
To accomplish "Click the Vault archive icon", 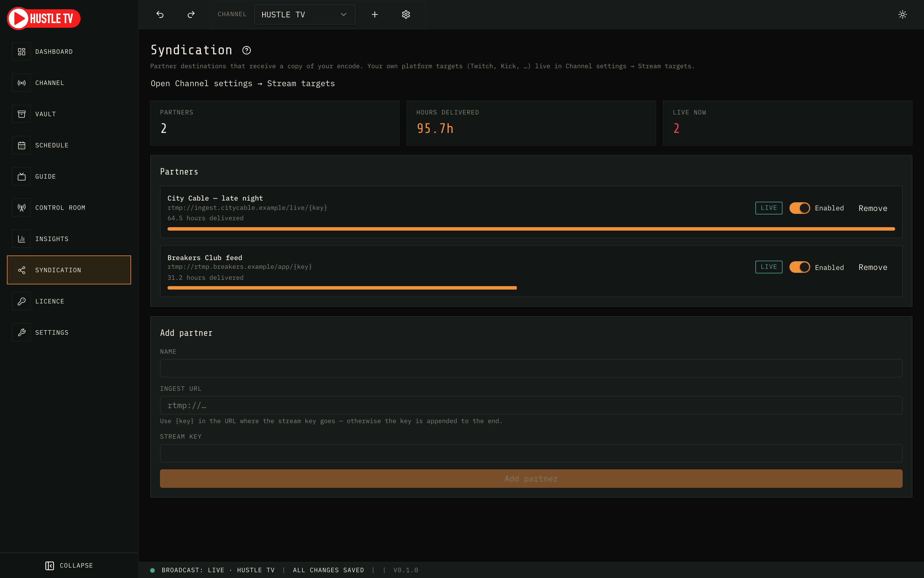I will [x=21, y=114].
